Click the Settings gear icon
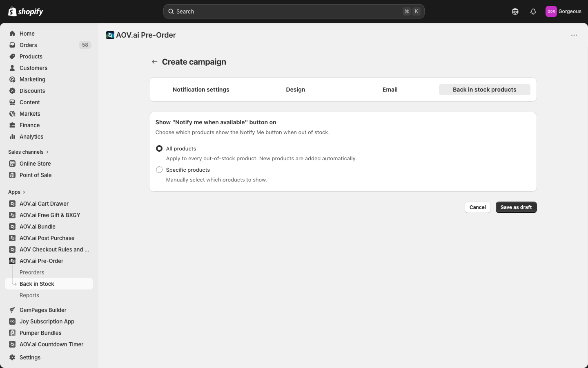 (x=12, y=357)
